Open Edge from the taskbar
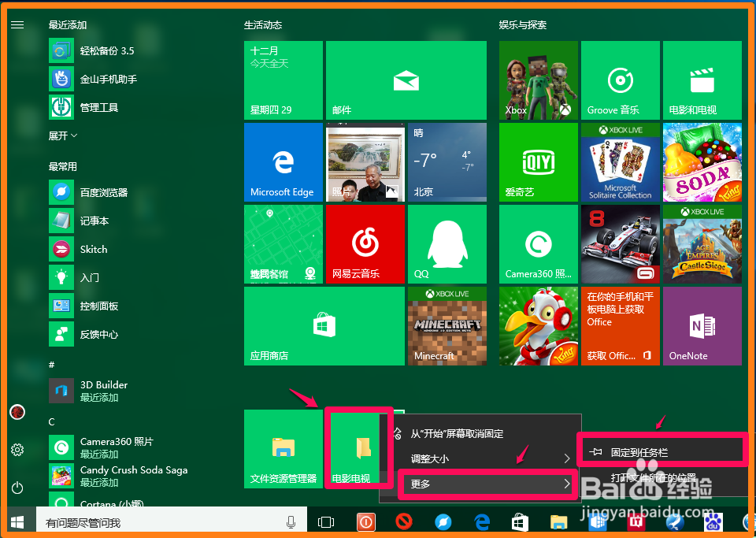 482,522
